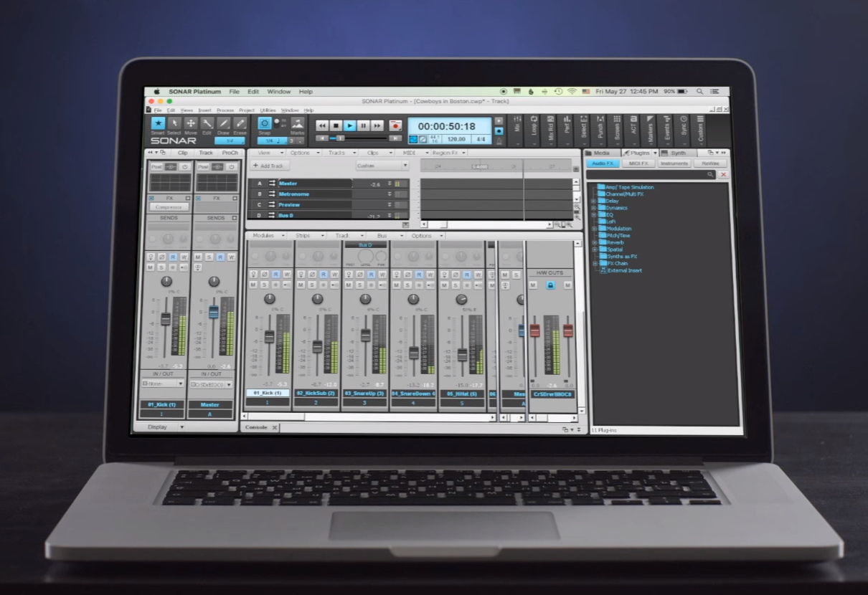Image resolution: width=868 pixels, height=595 pixels.
Task: Click the Compressor effect in the inspector FX bin
Action: click(169, 207)
